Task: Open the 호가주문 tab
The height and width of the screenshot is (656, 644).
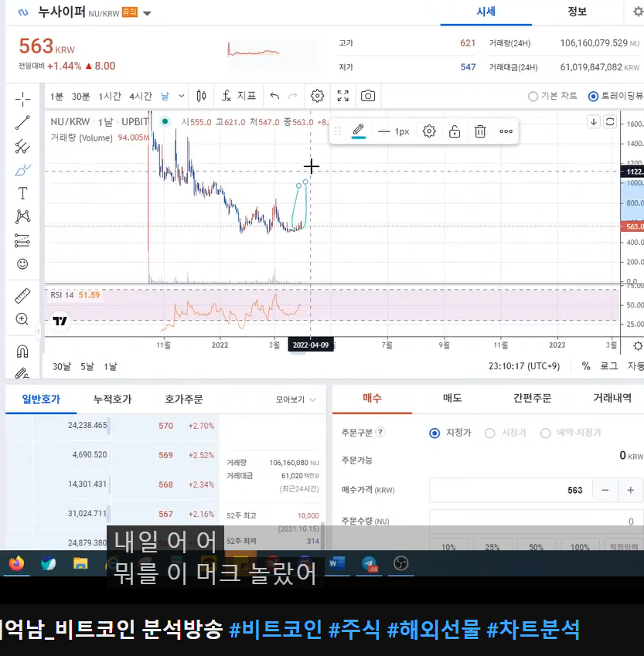Action: click(x=184, y=399)
